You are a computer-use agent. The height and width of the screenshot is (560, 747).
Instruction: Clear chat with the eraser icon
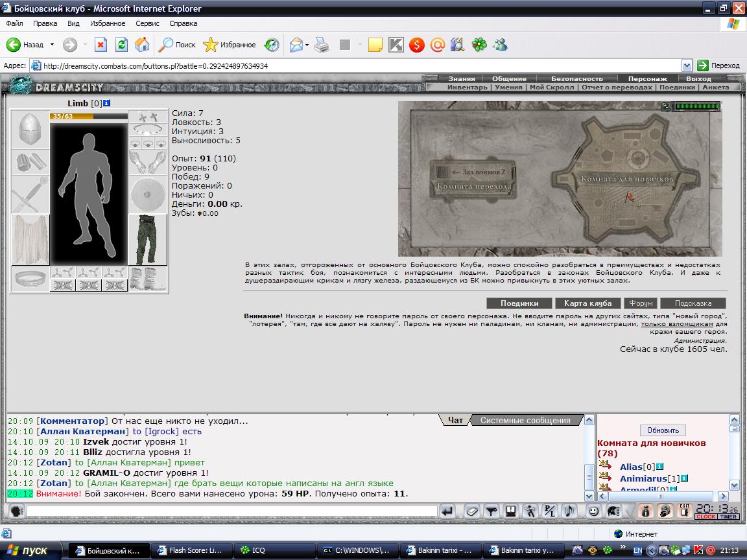pyautogui.click(x=472, y=511)
